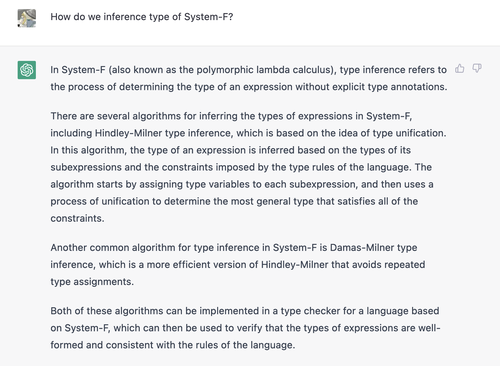Click the words 'type assignments.'
Image resolution: width=500 pixels, height=366 pixels.
tap(92, 282)
